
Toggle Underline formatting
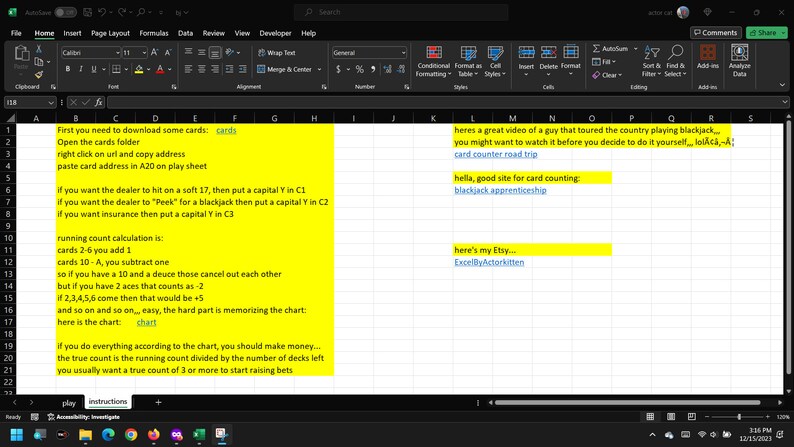pyautogui.click(x=94, y=69)
